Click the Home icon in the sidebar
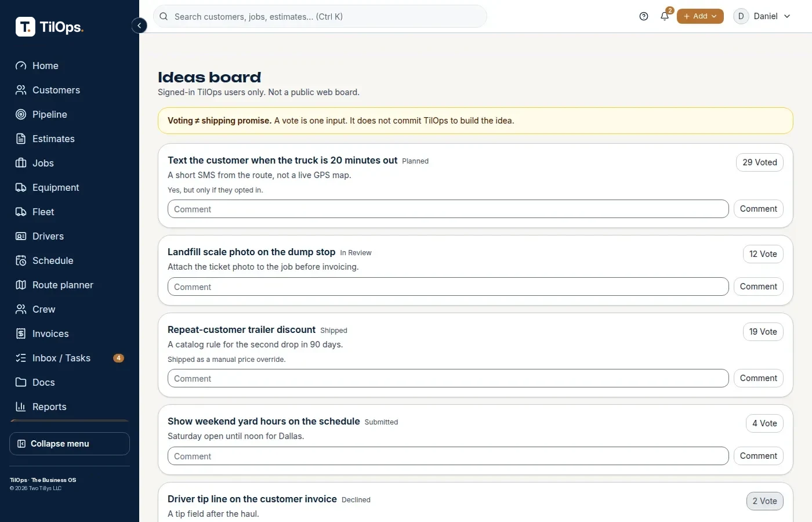812x522 pixels. pyautogui.click(x=21, y=66)
